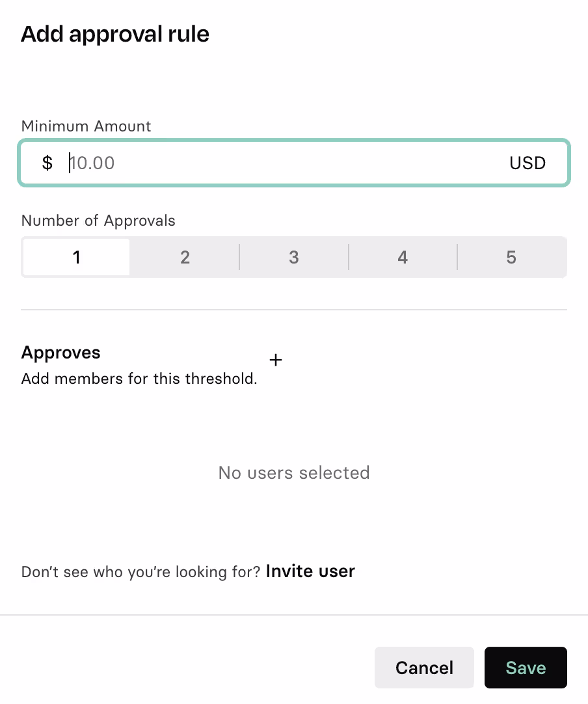Screen dimensions: 588x704
Task: Choose 5 in Number of Approvals
Action: pos(511,257)
